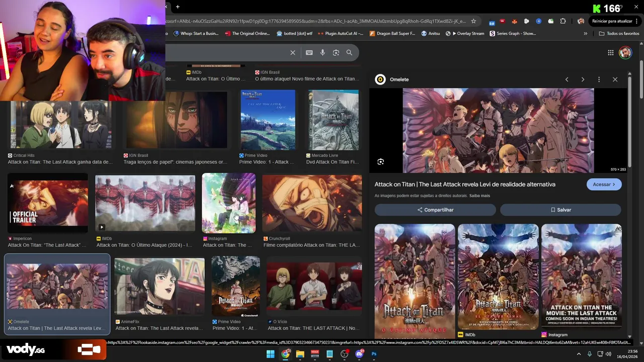Close the Omelete image preview panel
644x362 pixels.
click(x=615, y=79)
